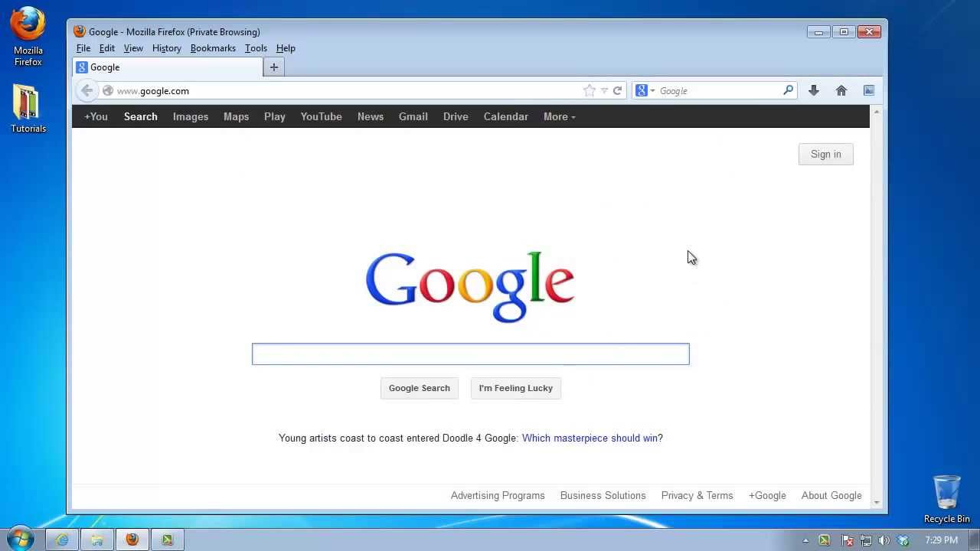Image resolution: width=980 pixels, height=551 pixels.
Task: Open a new tab with the plus button
Action: point(273,67)
